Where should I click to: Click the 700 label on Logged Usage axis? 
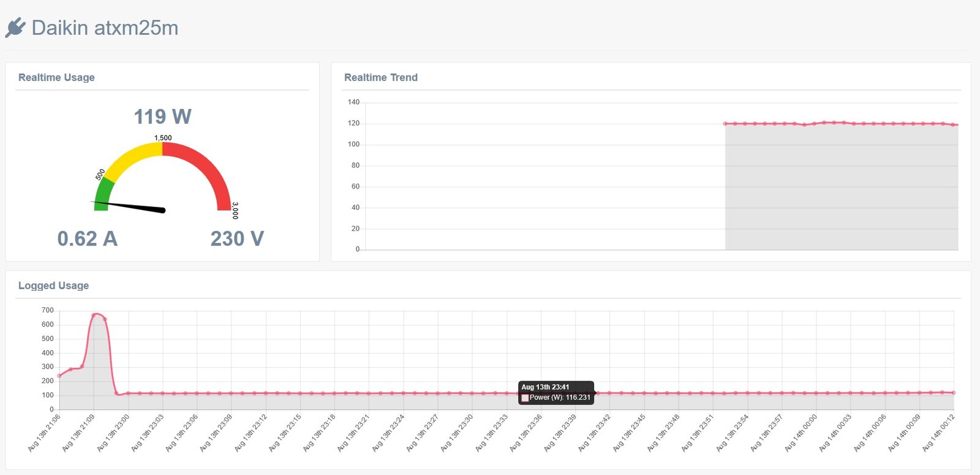pos(47,310)
